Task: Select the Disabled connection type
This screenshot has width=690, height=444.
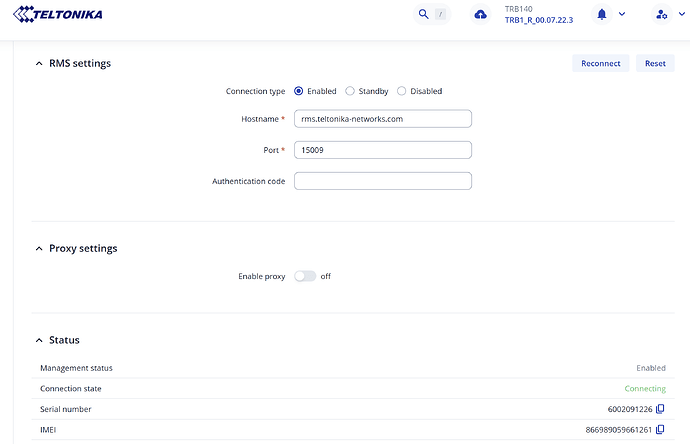Action: coord(401,91)
